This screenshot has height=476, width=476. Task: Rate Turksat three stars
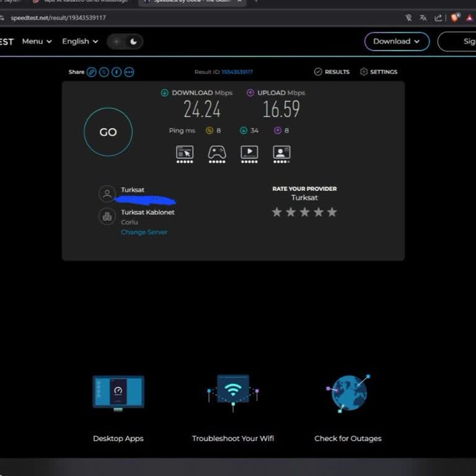click(x=304, y=212)
